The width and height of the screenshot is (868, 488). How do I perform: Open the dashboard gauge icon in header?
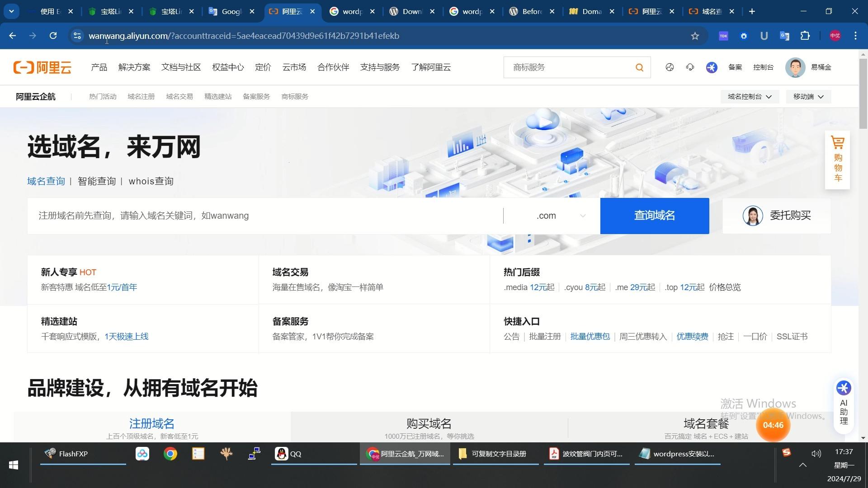(670, 67)
